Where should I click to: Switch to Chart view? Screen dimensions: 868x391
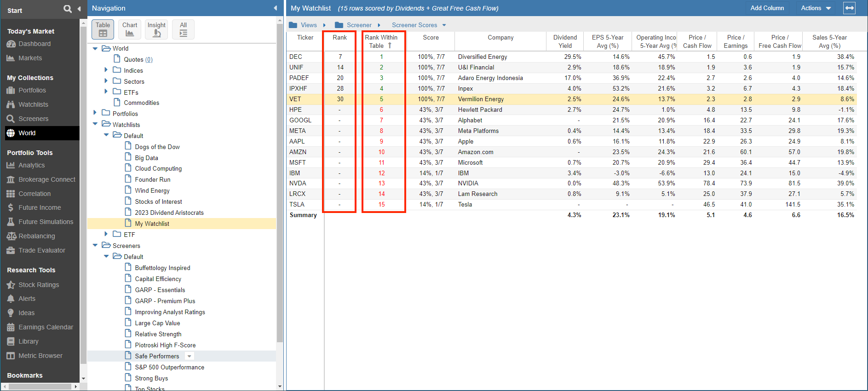coord(130,29)
